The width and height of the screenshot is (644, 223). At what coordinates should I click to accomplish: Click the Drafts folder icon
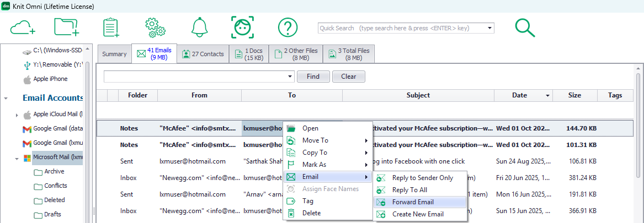[38, 215]
